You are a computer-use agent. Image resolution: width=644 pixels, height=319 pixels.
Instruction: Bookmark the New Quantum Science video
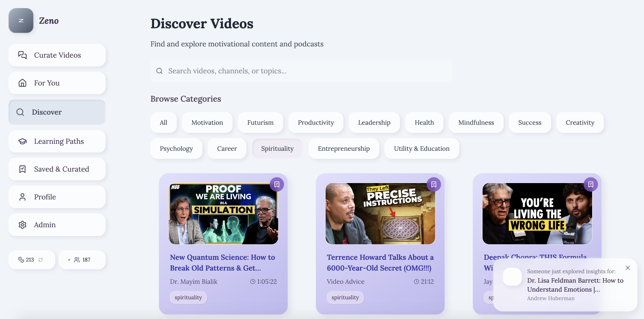point(277,184)
